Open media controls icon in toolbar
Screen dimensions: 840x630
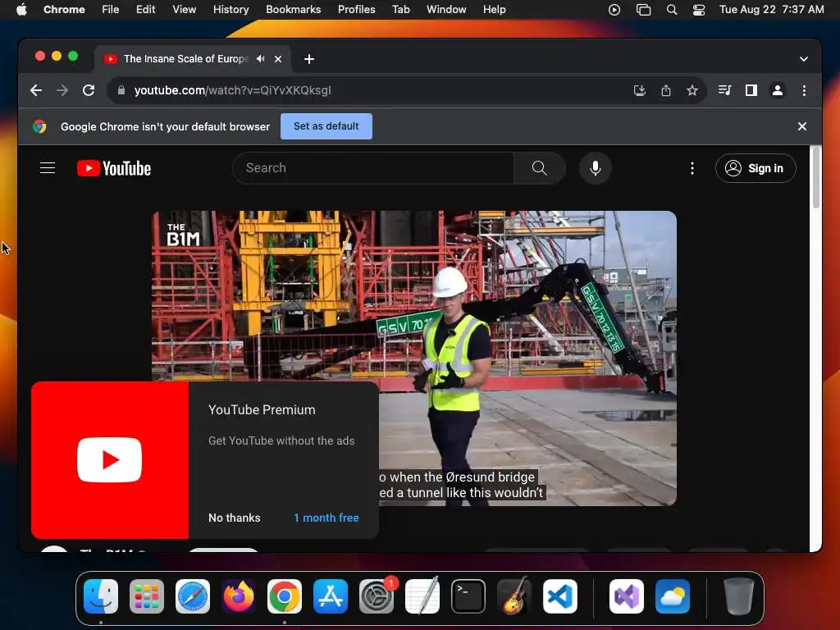[725, 90]
